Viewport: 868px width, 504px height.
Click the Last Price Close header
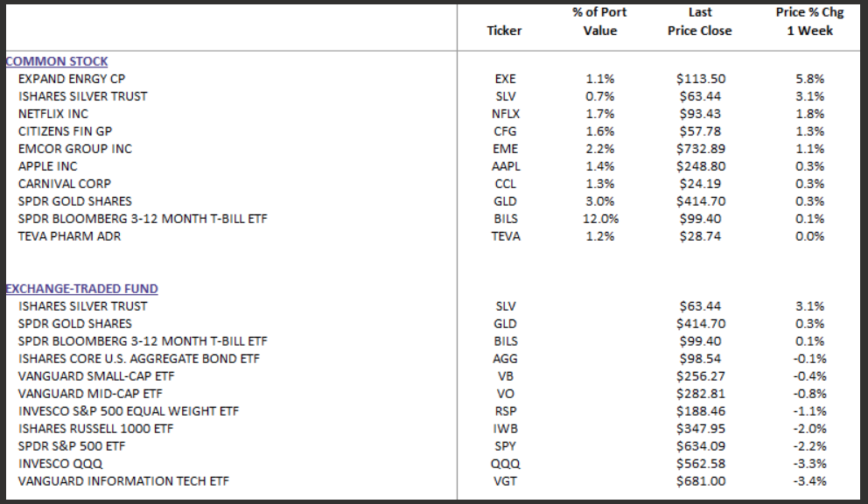click(700, 22)
